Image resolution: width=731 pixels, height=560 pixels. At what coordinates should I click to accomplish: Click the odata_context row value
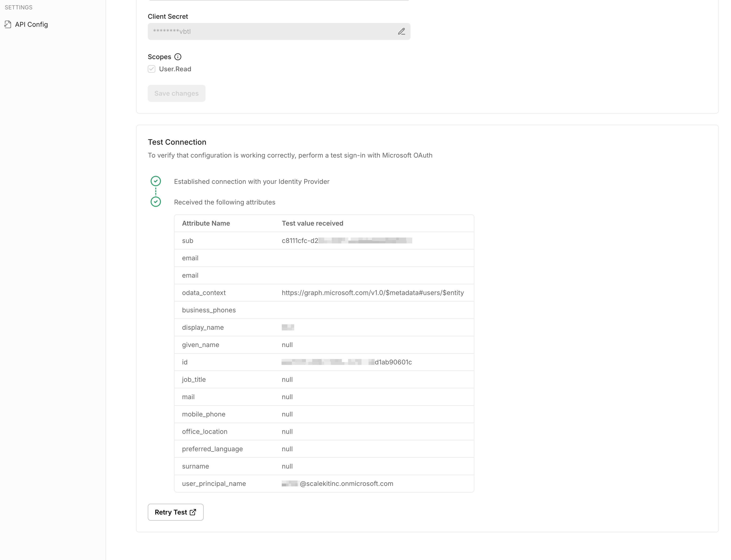(373, 293)
